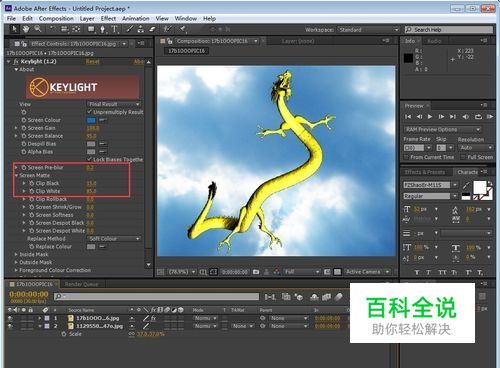Switch to the Audio tab

[x=434, y=41]
